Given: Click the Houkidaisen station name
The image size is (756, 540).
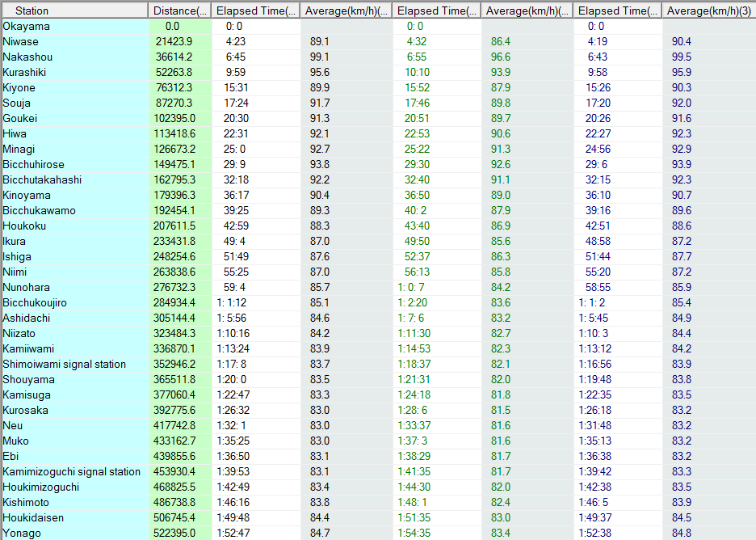Looking at the screenshot, I should point(33,518).
